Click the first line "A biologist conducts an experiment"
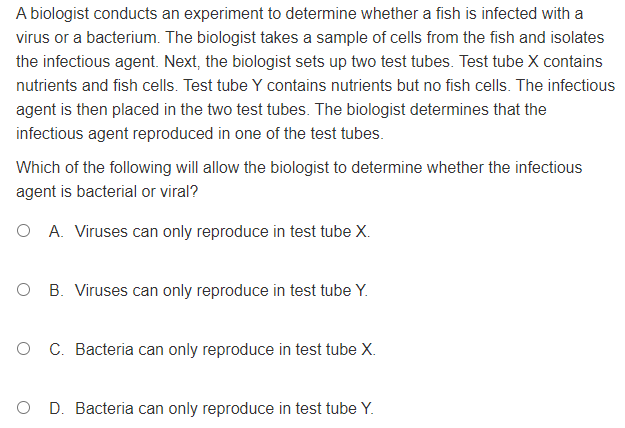The height and width of the screenshot is (428, 625). tap(300, 15)
